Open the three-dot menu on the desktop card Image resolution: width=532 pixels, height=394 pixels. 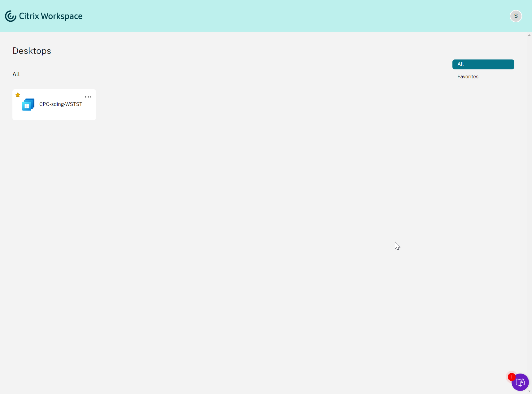point(88,97)
